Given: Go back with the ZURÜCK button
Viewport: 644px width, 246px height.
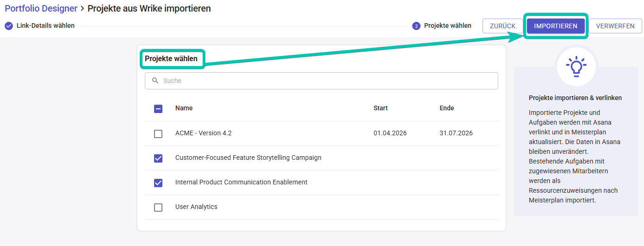Looking at the screenshot, I should coord(502,26).
